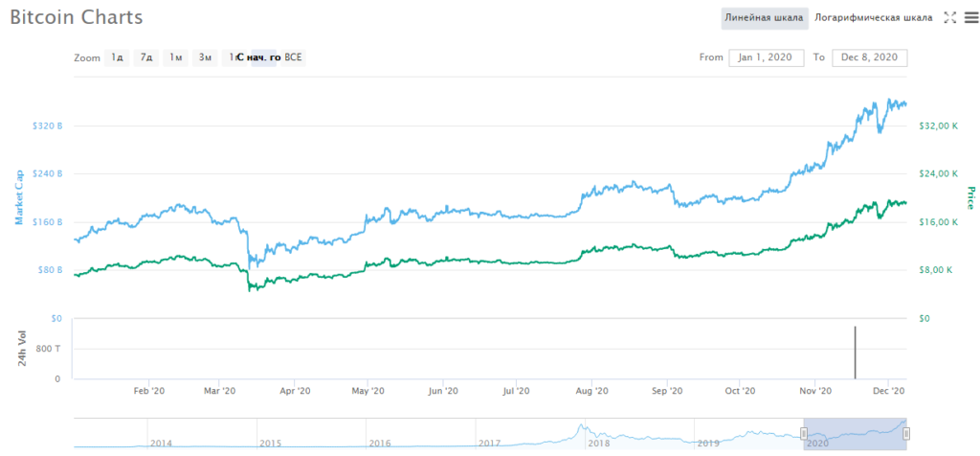Click 2016 in the navigator
The width and height of the screenshot is (980, 456).
point(380,443)
